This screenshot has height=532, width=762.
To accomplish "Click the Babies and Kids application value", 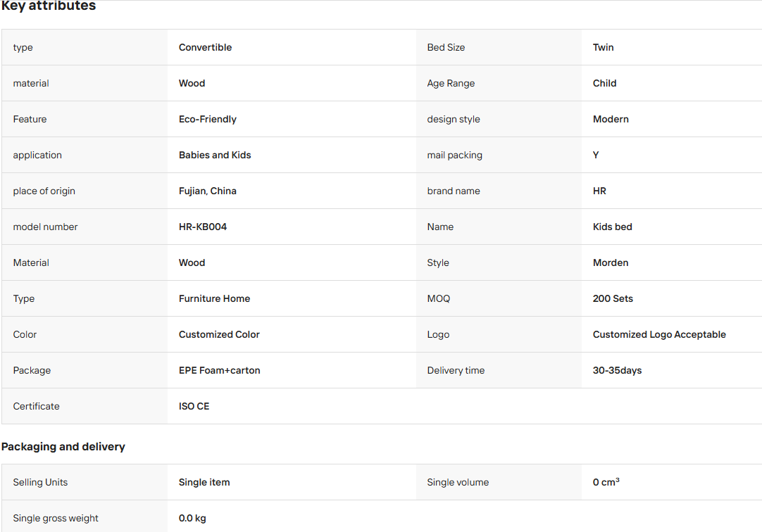I will pyautogui.click(x=215, y=155).
